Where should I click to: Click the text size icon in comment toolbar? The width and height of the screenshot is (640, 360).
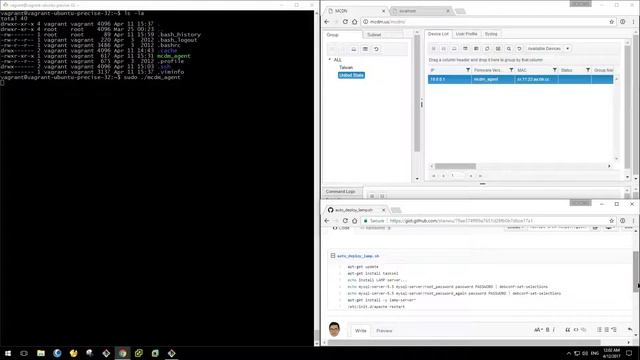(x=538, y=330)
